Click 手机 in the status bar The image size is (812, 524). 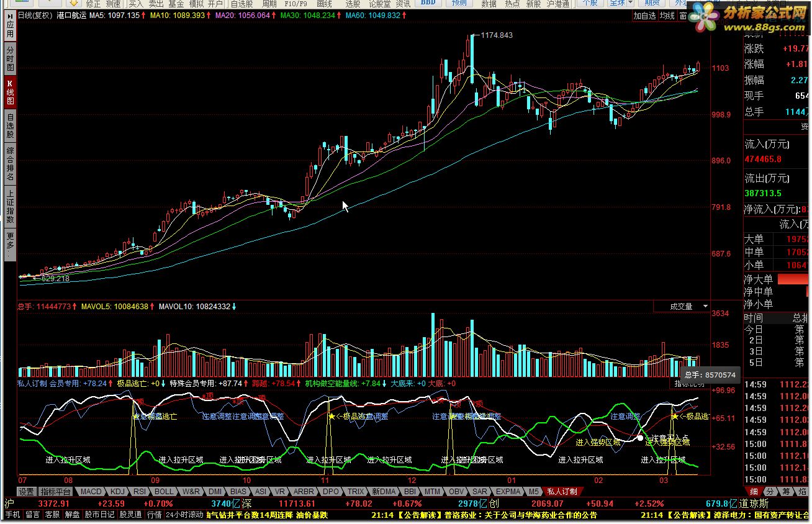pos(12,515)
